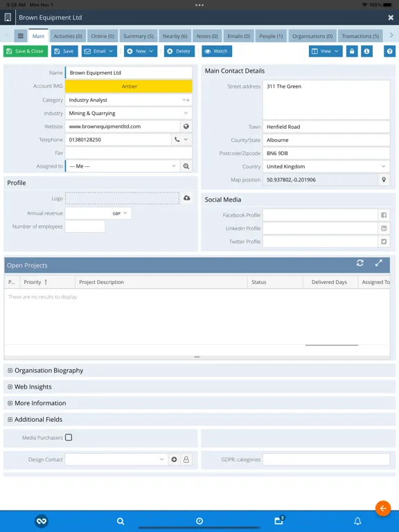Switch to the People (1) tab
The image size is (399, 532).
pos(271,36)
